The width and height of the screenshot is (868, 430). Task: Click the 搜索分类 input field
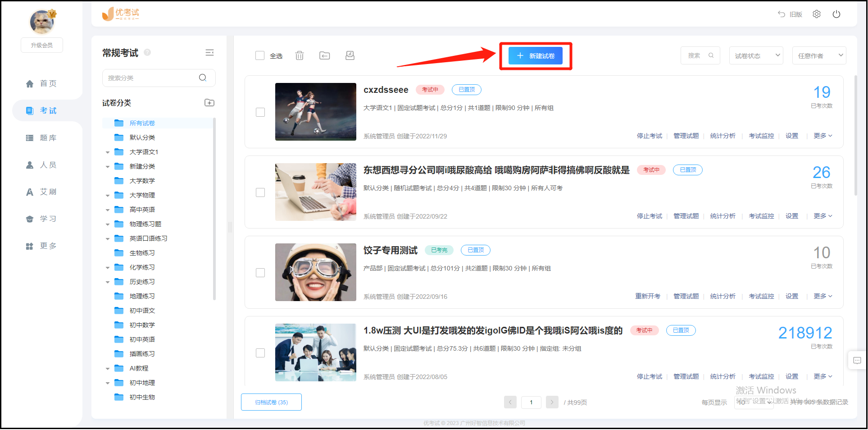tap(159, 78)
